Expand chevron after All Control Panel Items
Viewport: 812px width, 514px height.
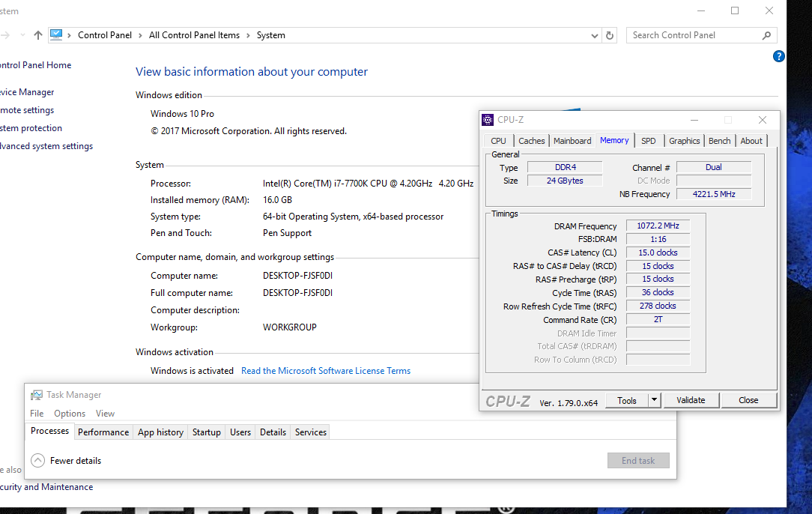(x=248, y=35)
